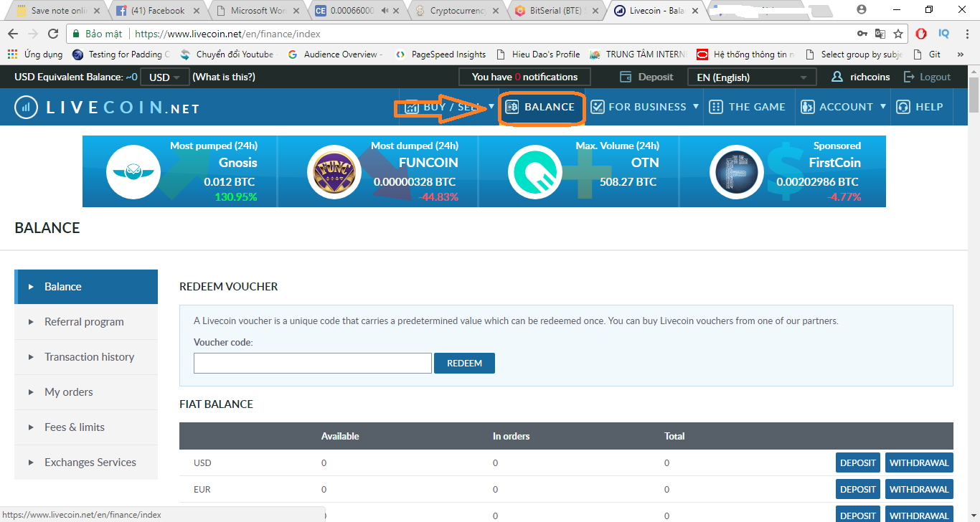Bookmark this page with the star icon
Viewport: 980px width, 522px height.
898,34
